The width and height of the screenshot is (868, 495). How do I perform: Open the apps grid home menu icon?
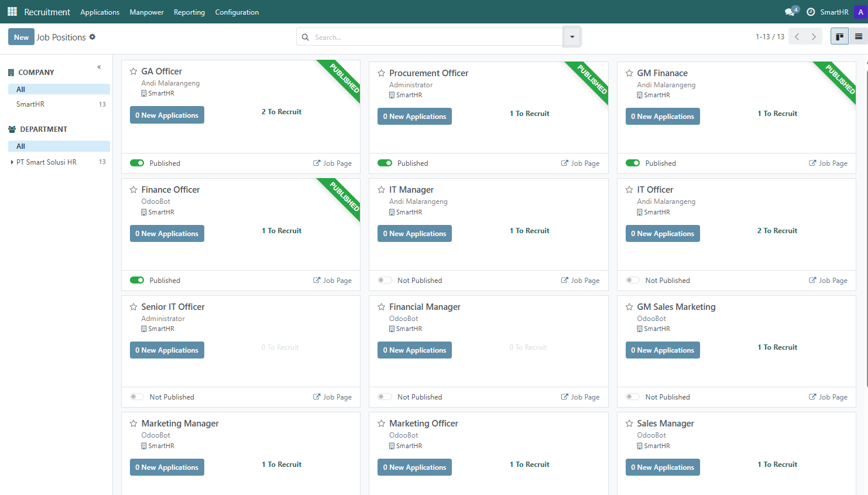click(x=12, y=12)
